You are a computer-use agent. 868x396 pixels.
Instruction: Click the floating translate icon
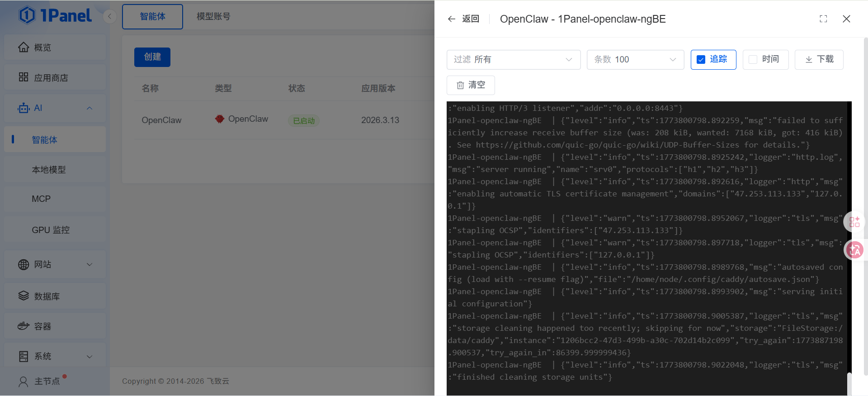(x=854, y=250)
